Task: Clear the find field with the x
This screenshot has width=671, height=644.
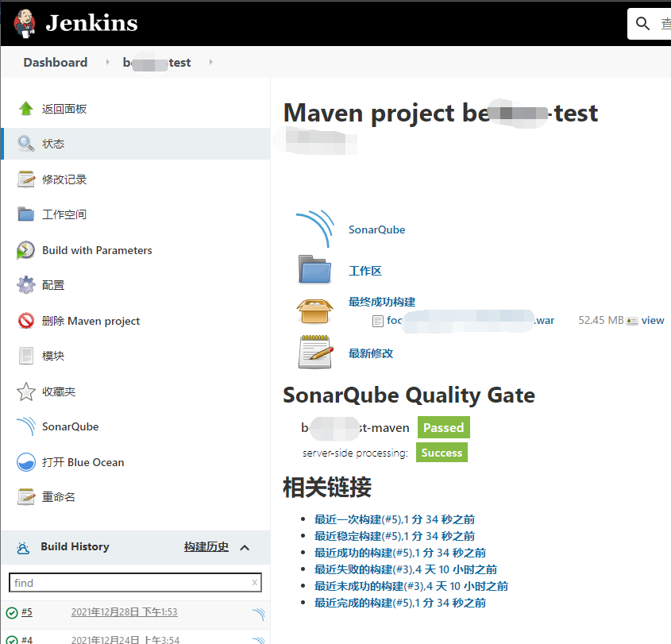Action: (255, 582)
